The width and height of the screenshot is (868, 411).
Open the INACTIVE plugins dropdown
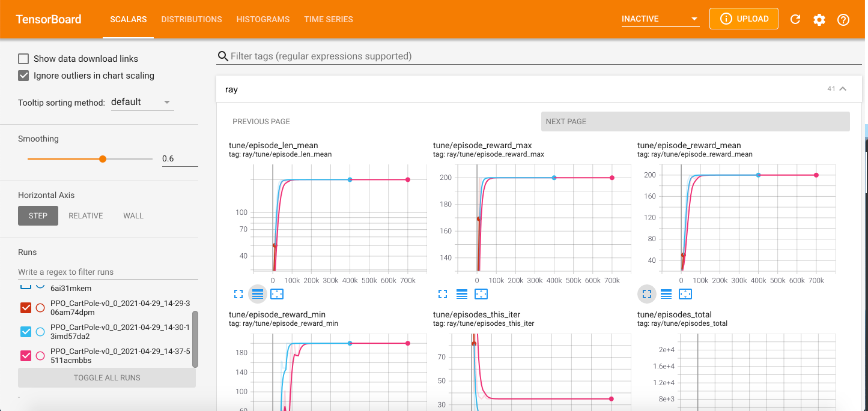pos(661,19)
